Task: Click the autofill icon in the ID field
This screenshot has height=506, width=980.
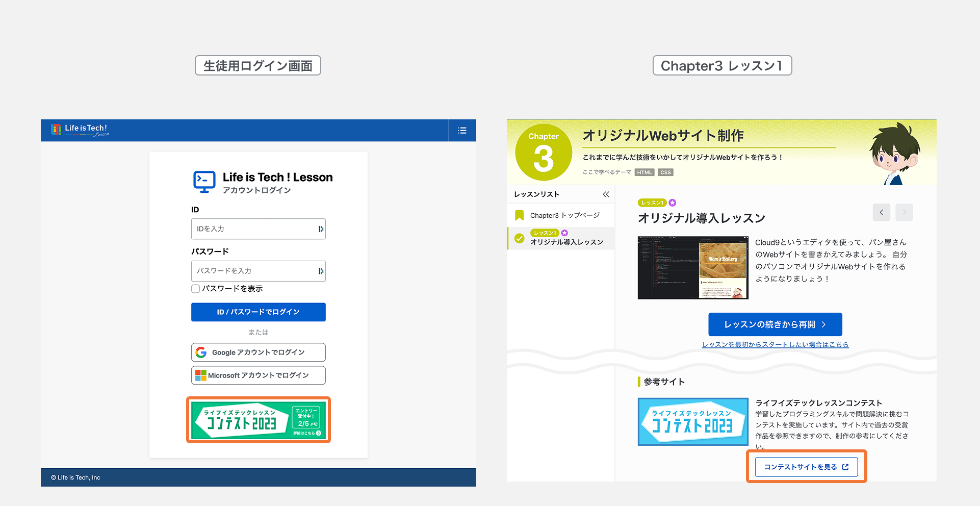Action: [x=321, y=229]
